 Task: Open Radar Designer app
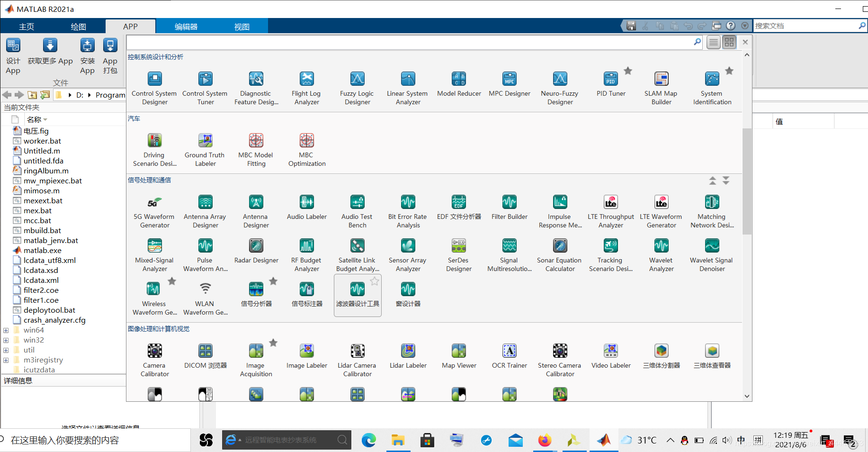[256, 251]
